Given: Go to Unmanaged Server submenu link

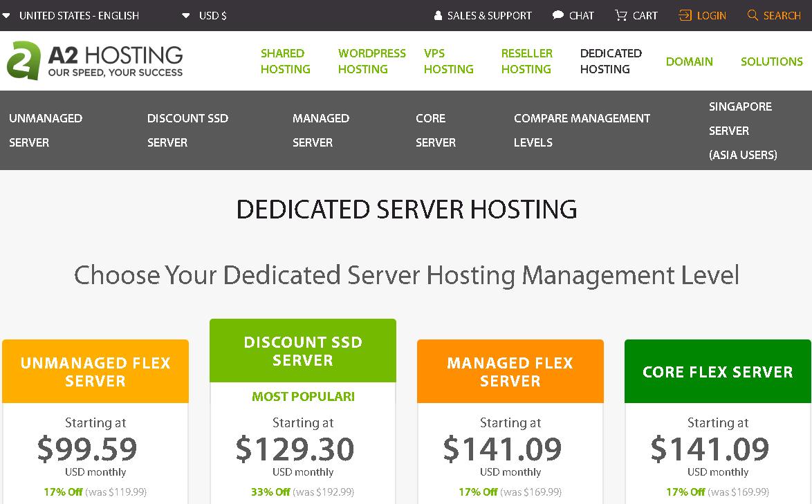Looking at the screenshot, I should tap(46, 131).
